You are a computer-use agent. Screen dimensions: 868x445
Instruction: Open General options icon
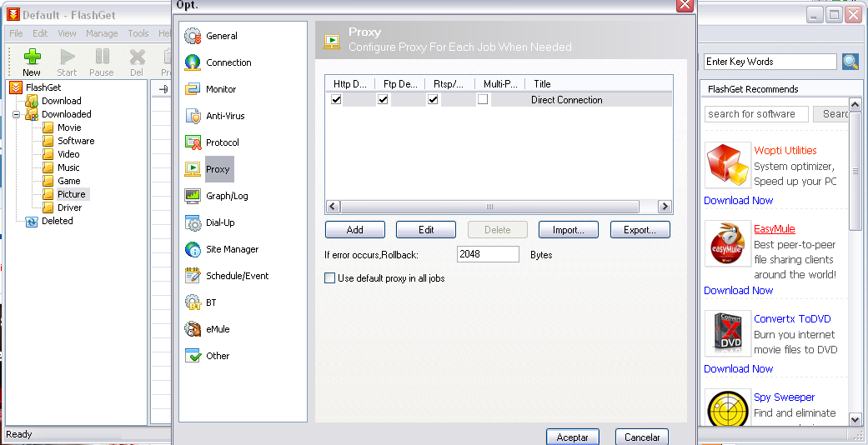pyautogui.click(x=193, y=36)
